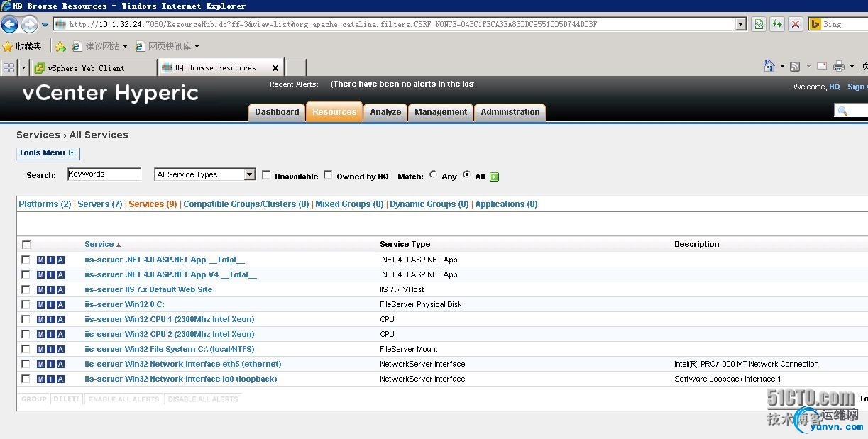Click the read mail icon

(x=822, y=66)
